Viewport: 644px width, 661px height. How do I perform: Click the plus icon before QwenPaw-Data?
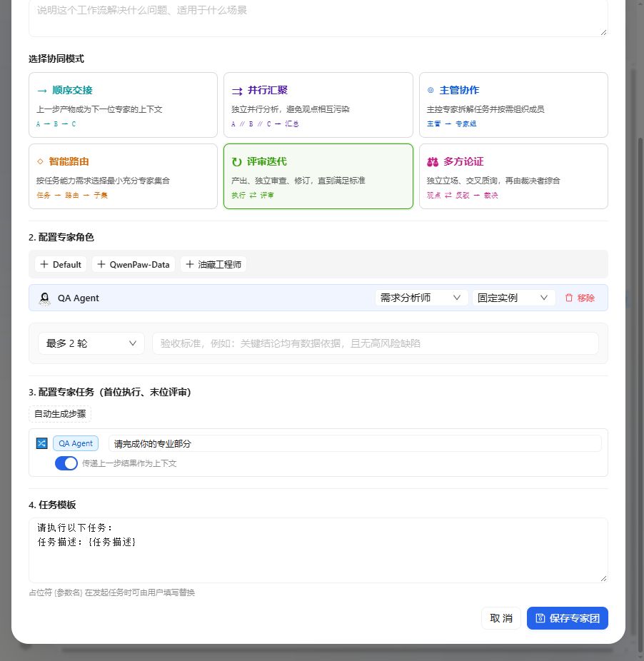point(101,264)
